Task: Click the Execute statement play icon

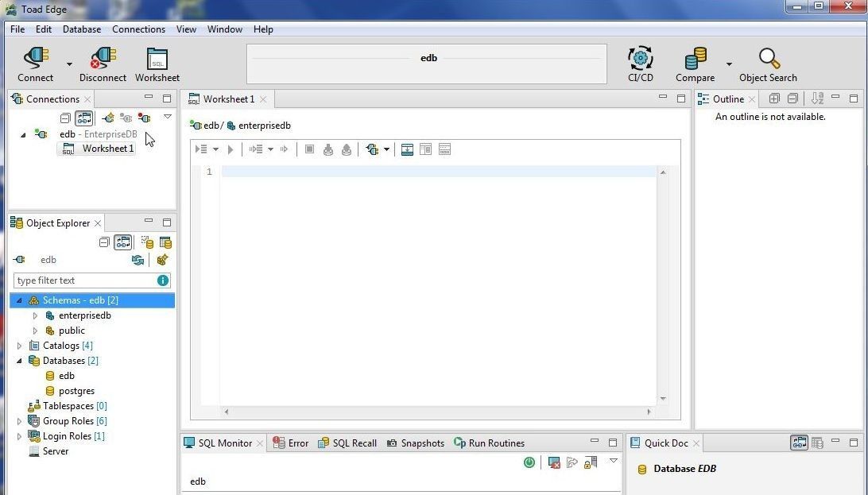Action: point(231,149)
